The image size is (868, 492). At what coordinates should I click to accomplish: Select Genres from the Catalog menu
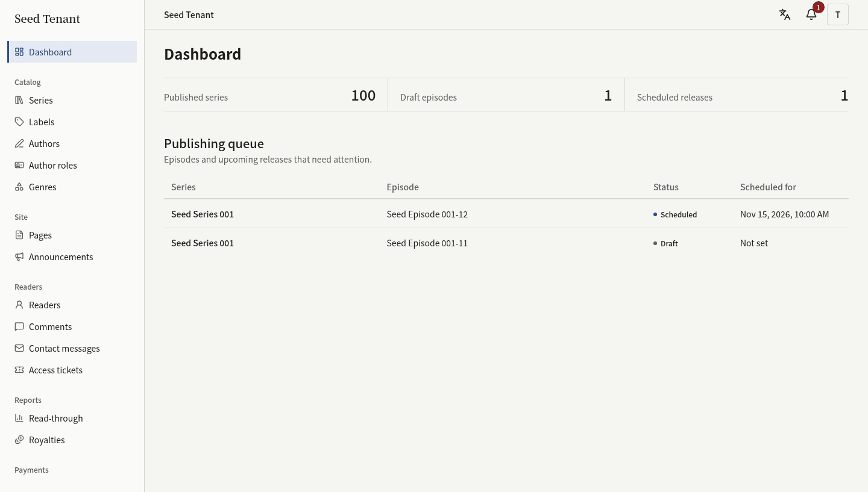tap(72, 187)
